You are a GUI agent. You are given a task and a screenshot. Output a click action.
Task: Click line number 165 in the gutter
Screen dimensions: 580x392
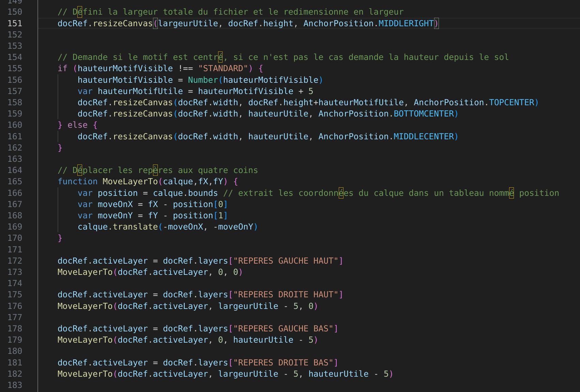pos(15,182)
